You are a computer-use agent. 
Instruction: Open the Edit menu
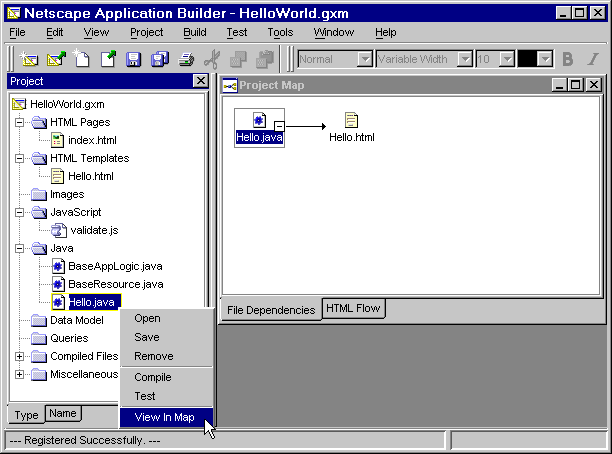pos(54,32)
